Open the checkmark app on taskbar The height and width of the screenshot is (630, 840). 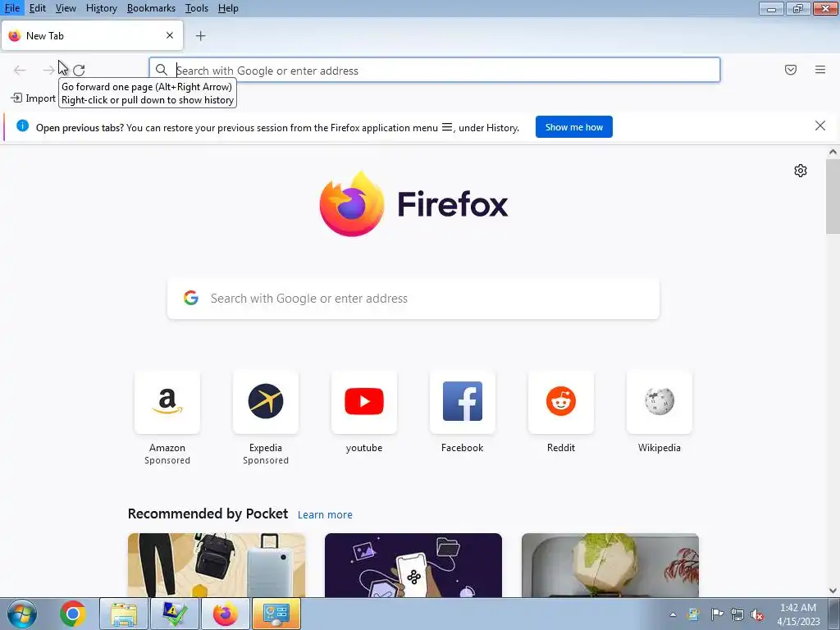tap(175, 614)
